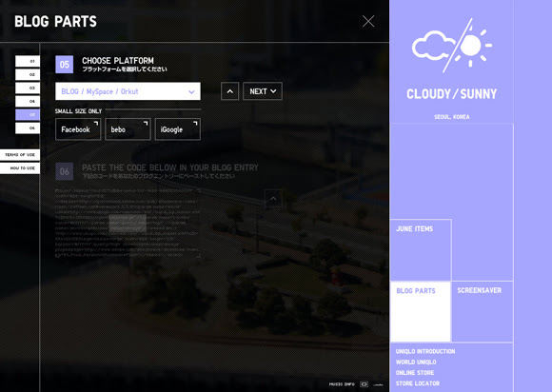Close the Blog Parts panel

point(368,21)
